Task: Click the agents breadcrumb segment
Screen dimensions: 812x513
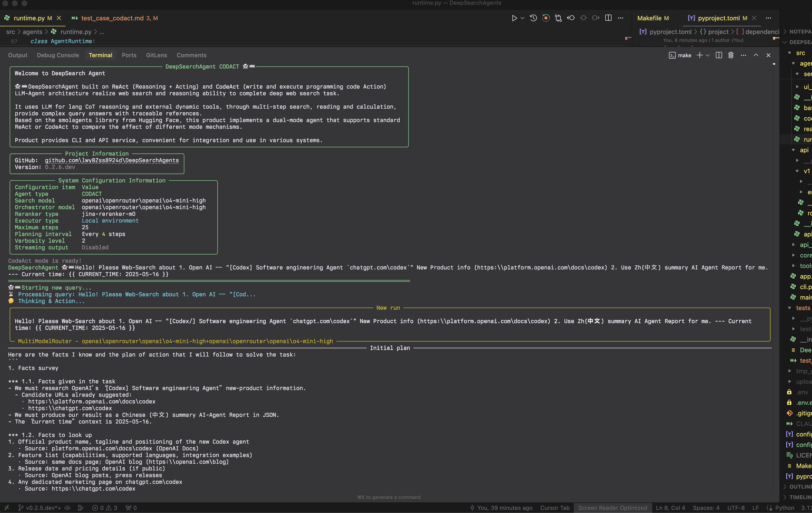Action: 32,32
